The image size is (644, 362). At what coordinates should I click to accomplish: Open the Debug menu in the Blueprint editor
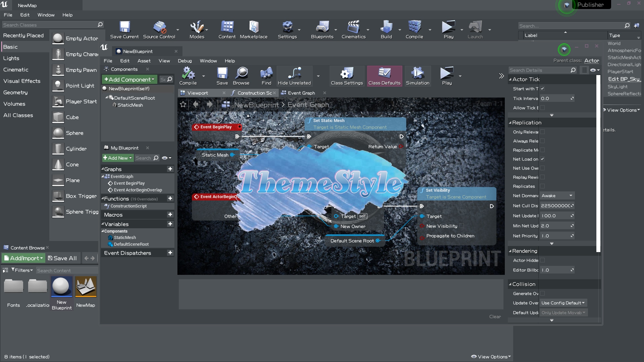coord(185,61)
